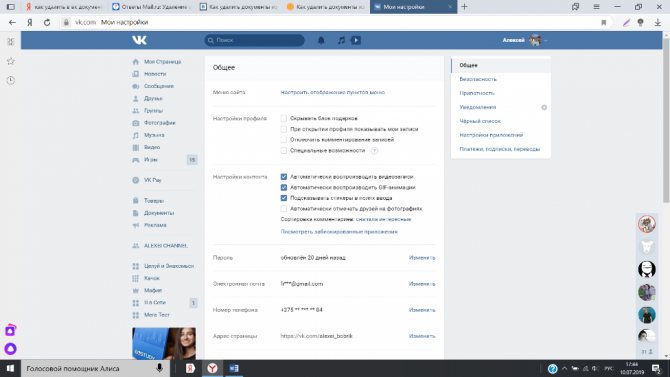670x377 pixels.
Task: Reload the page with the refresh icon
Action: (x=47, y=22)
